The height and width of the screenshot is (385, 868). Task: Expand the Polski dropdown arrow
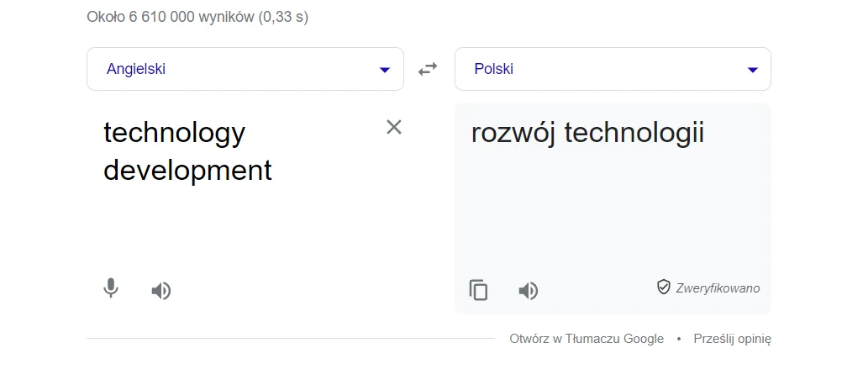click(x=753, y=70)
